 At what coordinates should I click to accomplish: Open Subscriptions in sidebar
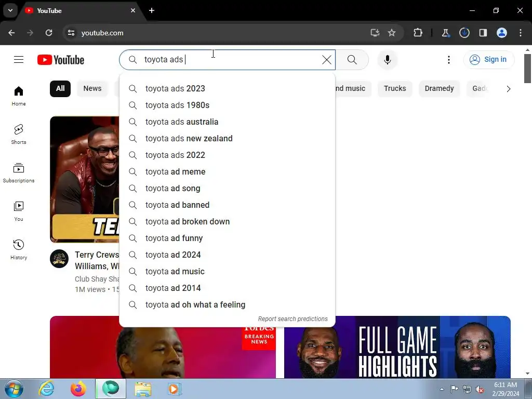(x=19, y=172)
